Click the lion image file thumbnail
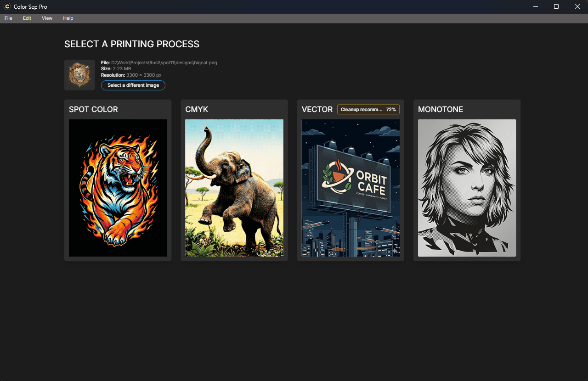Image resolution: width=588 pixels, height=381 pixels. click(79, 75)
